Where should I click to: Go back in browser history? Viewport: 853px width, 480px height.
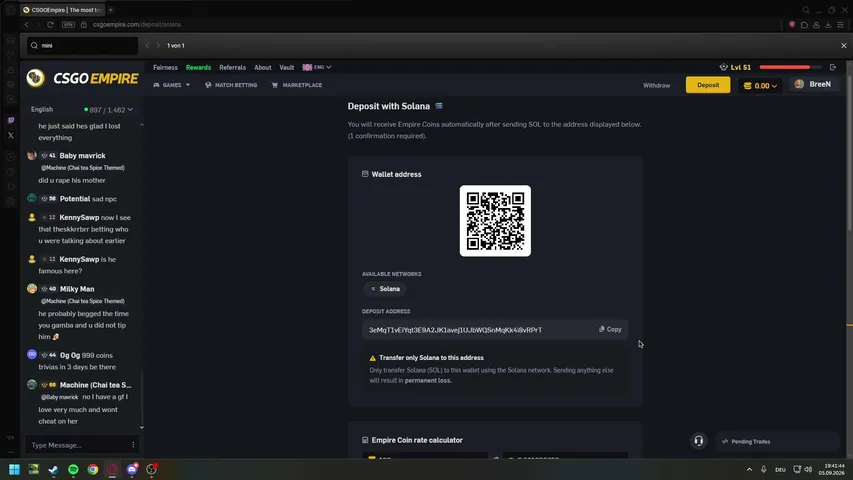26,24
